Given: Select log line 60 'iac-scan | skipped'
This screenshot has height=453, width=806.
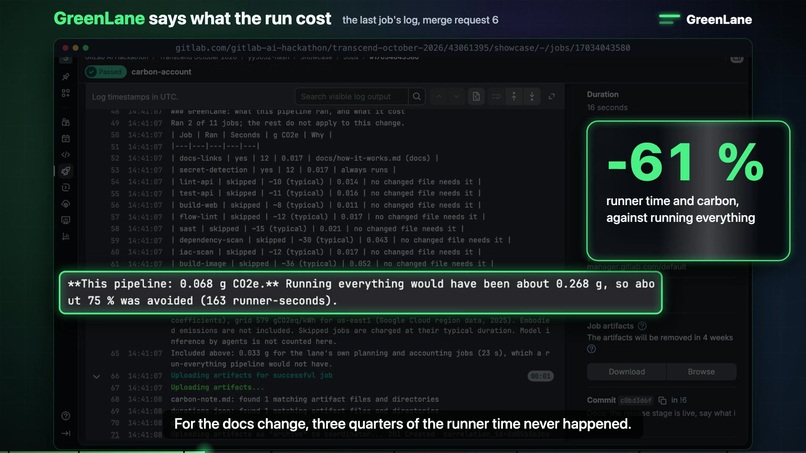Looking at the screenshot, I should click(x=326, y=252).
